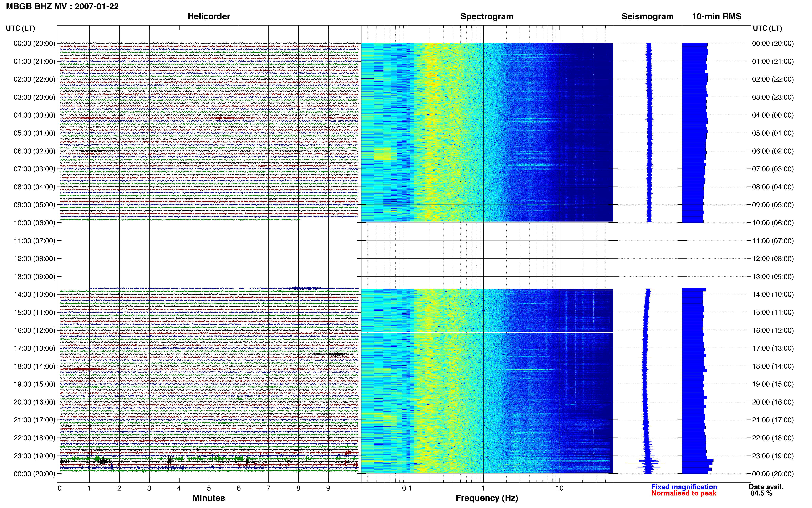Click left time label '12:00 (08:00)'
Screen dimensions: 812x508
[34, 259]
